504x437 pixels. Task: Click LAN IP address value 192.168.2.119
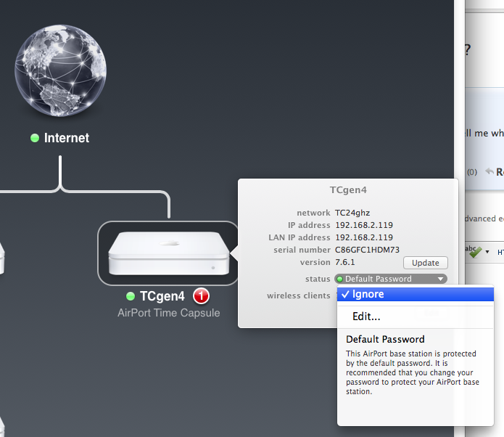(364, 237)
